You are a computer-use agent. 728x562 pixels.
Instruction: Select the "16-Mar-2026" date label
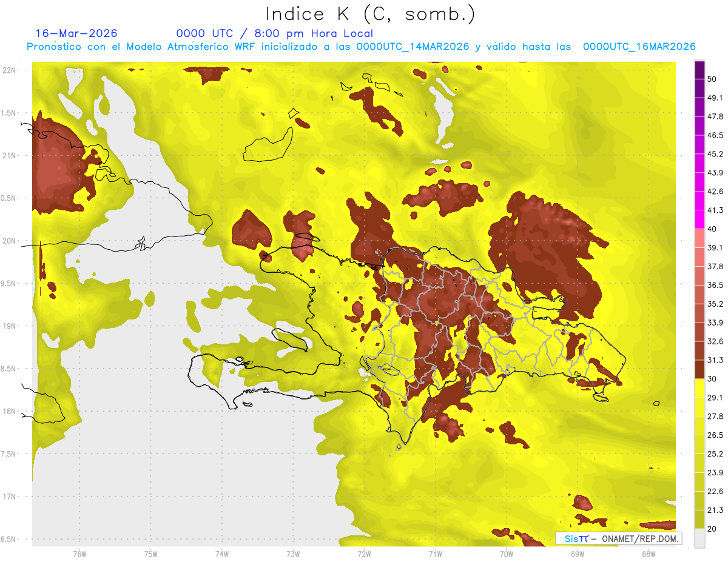pyautogui.click(x=76, y=33)
